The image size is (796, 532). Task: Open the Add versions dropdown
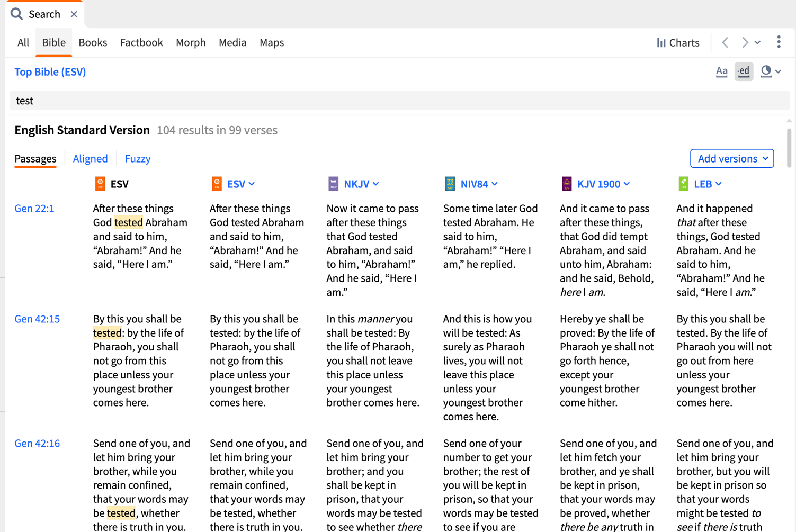pyautogui.click(x=732, y=158)
